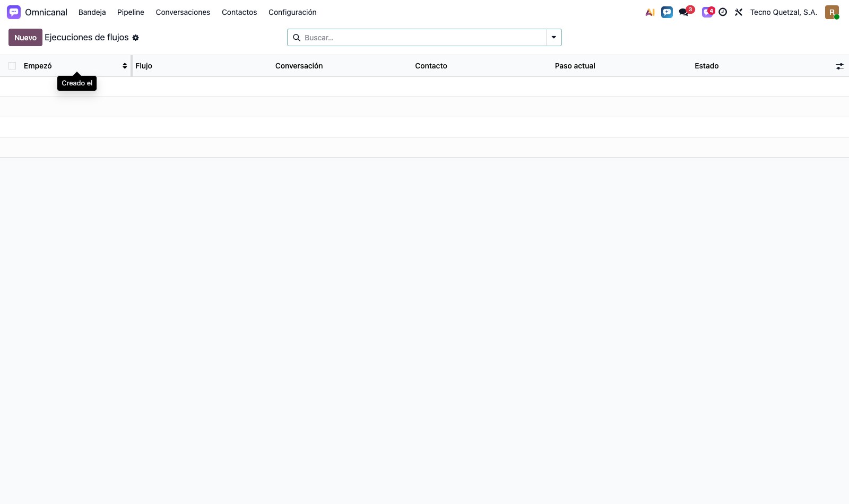Open the Conversaciones menu
Viewport: 849px width, 504px height.
[183, 12]
